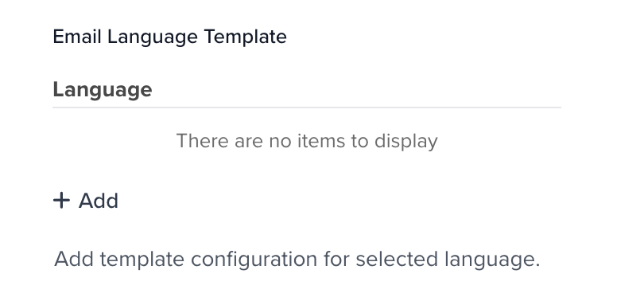The width and height of the screenshot is (644, 301).
Task: Click the word 'Add' next to plus
Action: point(99,201)
